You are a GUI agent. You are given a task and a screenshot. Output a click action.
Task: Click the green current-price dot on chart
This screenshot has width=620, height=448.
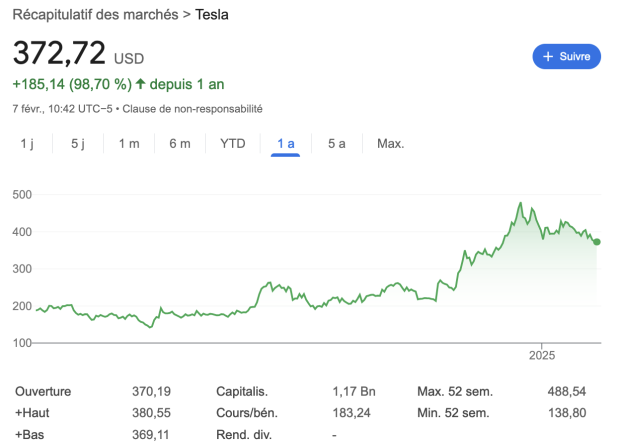coord(596,241)
